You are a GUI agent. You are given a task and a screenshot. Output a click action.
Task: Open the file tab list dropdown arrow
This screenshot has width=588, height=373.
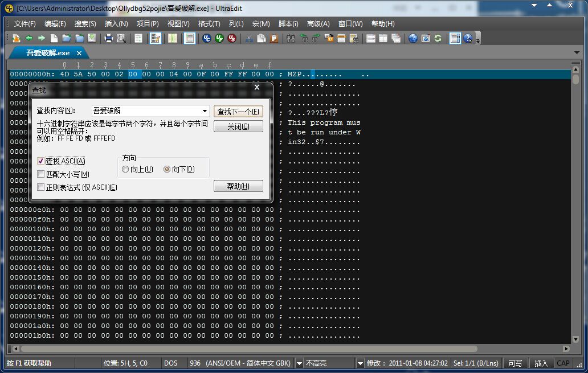tap(577, 52)
